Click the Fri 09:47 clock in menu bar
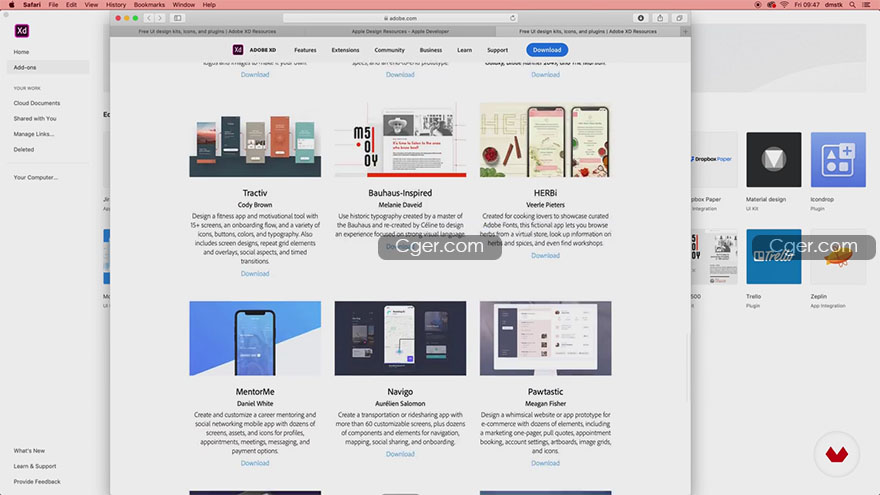880x495 pixels. tap(807, 4)
